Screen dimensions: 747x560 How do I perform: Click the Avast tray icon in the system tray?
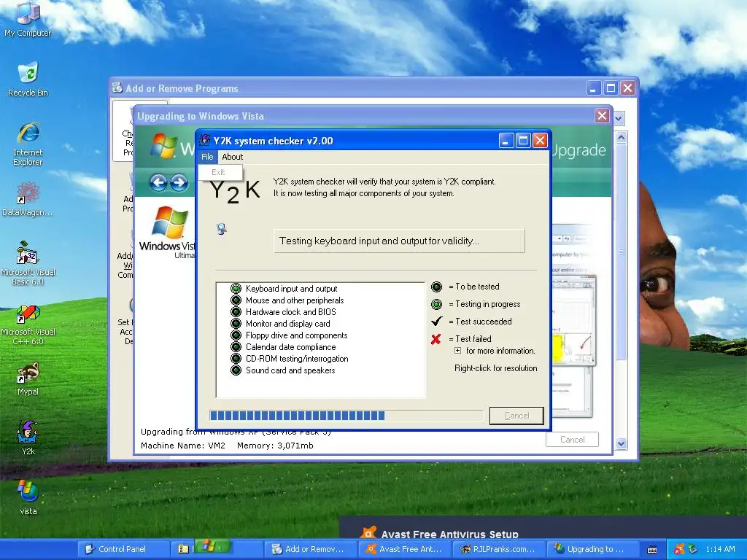coord(679,549)
